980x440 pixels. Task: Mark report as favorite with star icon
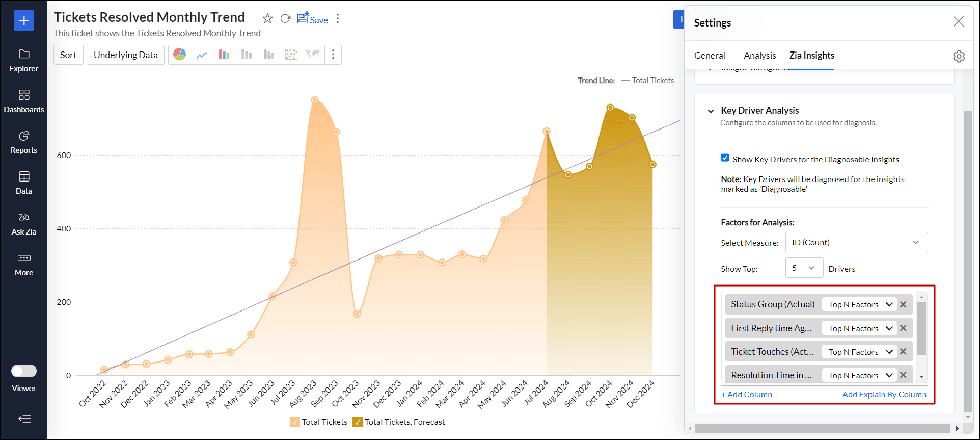[x=267, y=19]
